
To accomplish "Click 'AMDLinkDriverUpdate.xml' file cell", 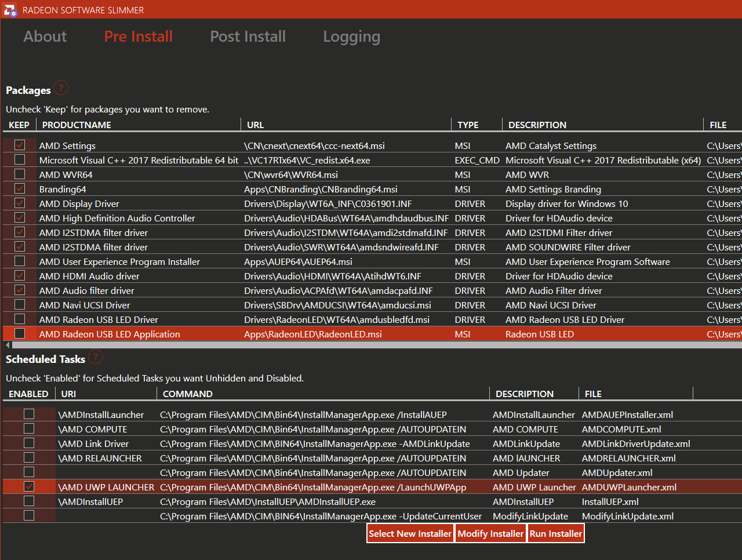I will point(636,443).
